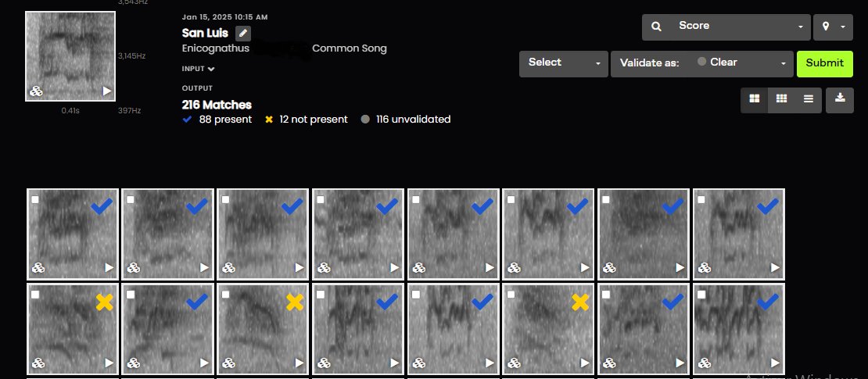Tick checkbox on first row first match
This screenshot has height=379, width=868.
pos(35,200)
